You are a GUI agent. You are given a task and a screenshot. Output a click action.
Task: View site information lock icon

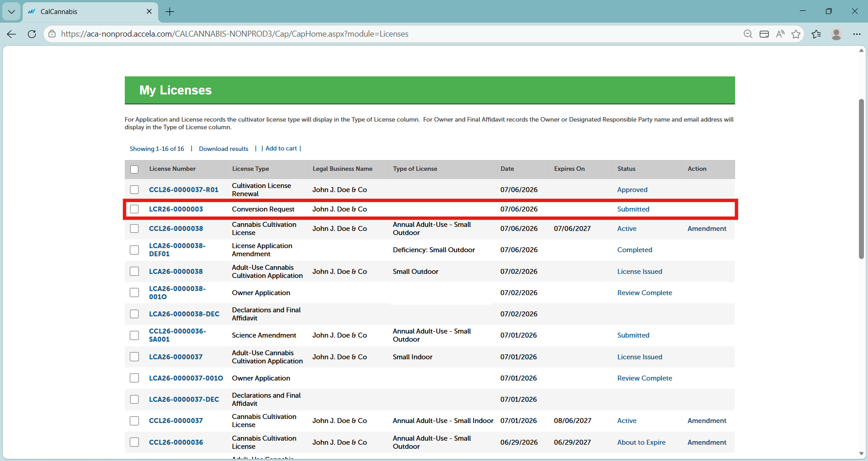click(x=52, y=34)
